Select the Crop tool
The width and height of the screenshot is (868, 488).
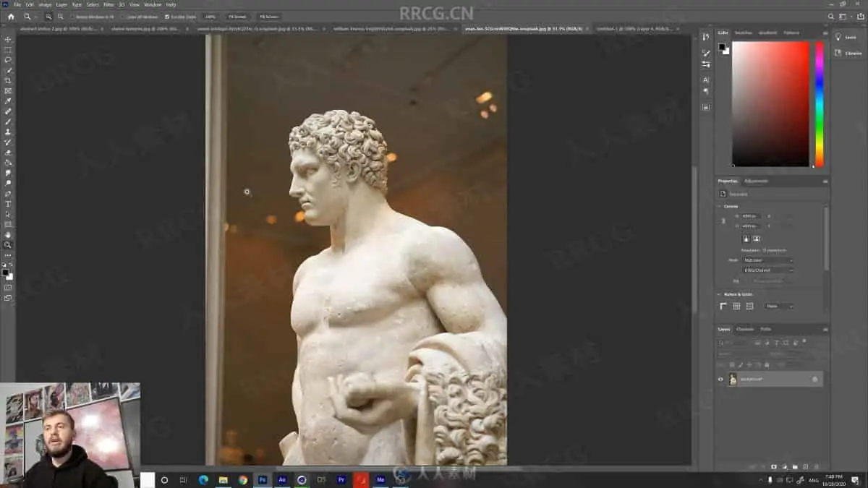coord(8,80)
